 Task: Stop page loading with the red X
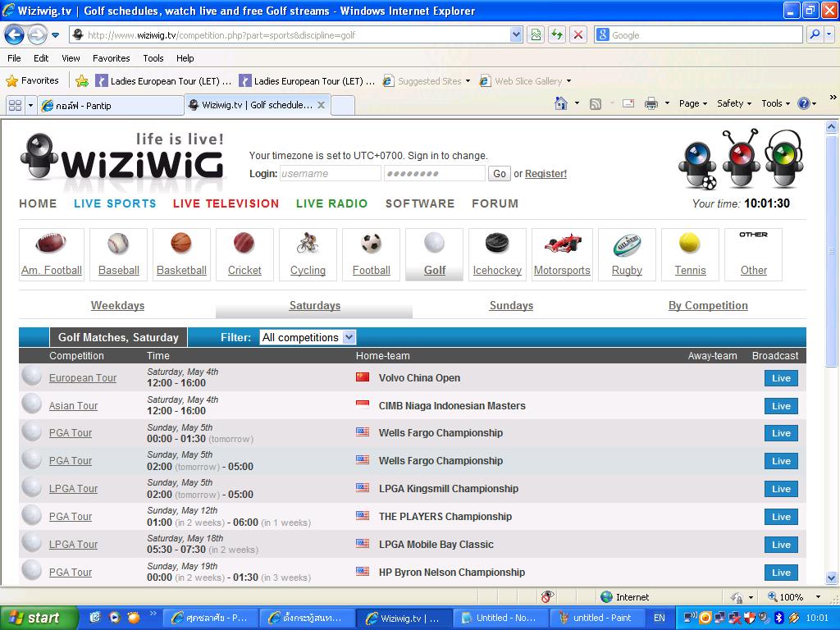tap(578, 35)
